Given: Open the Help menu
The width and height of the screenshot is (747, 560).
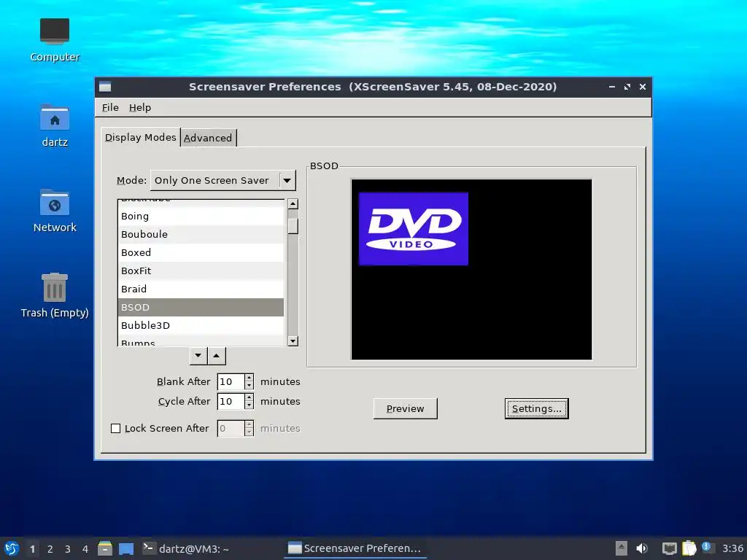Looking at the screenshot, I should [140, 108].
